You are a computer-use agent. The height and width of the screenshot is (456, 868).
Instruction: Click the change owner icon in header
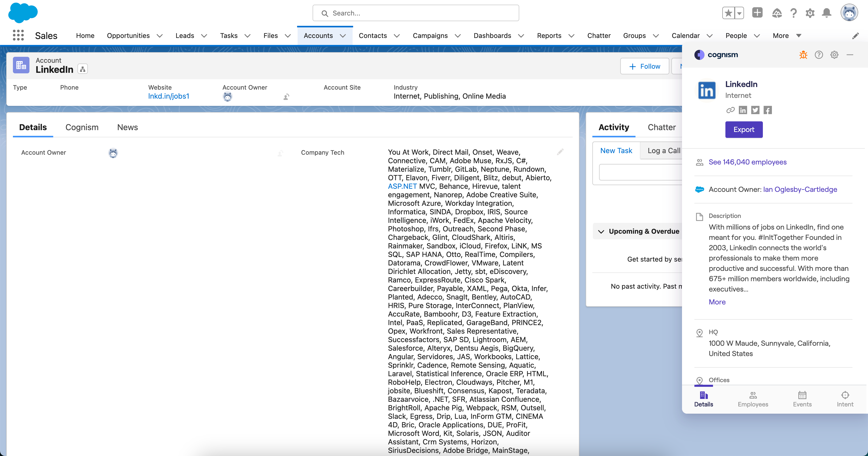pyautogui.click(x=286, y=97)
